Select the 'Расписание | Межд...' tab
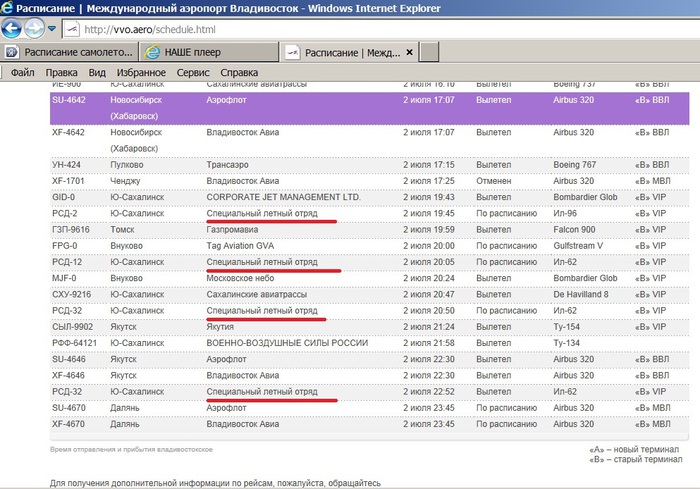Image resolution: width=700 pixels, height=489 pixels. (352, 53)
